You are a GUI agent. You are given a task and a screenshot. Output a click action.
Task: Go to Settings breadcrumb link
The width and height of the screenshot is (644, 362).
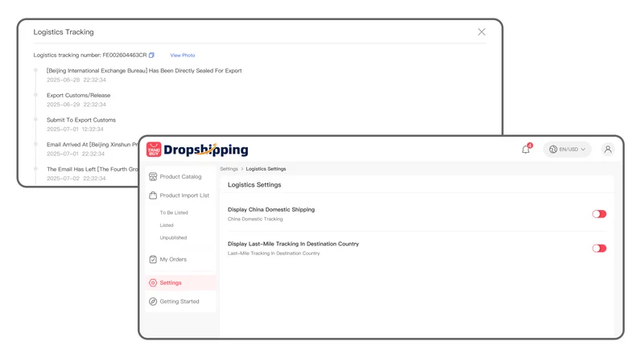click(x=229, y=169)
